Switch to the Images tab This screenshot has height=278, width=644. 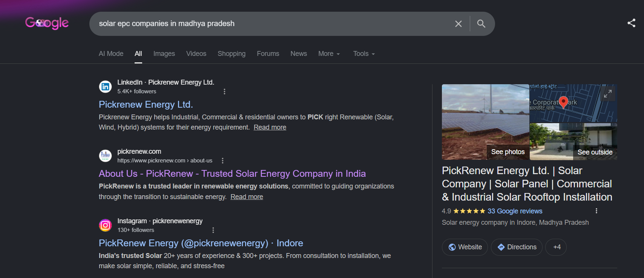click(164, 54)
